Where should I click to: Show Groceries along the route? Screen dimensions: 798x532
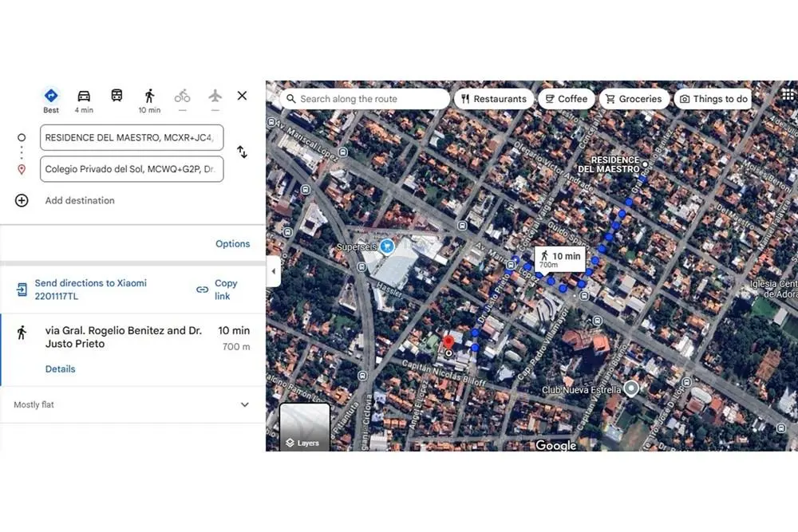[634, 99]
